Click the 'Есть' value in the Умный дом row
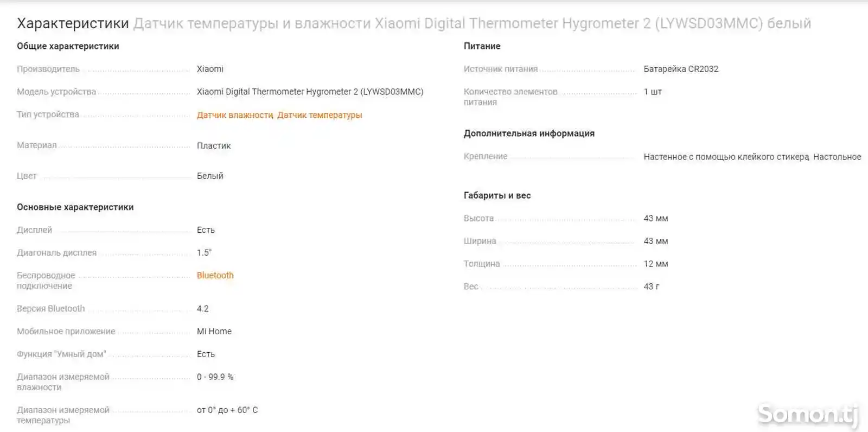Image resolution: width=868 pixels, height=432 pixels. tap(206, 354)
